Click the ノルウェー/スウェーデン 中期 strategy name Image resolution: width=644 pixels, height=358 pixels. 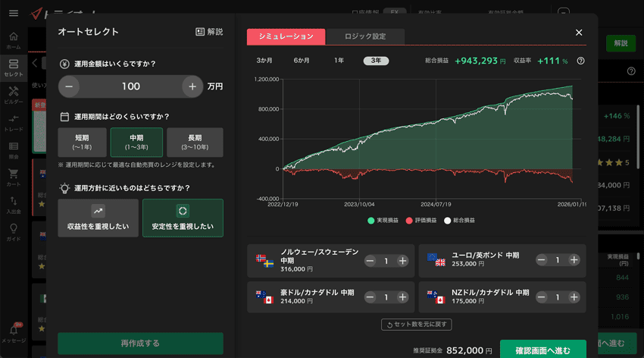coord(320,256)
